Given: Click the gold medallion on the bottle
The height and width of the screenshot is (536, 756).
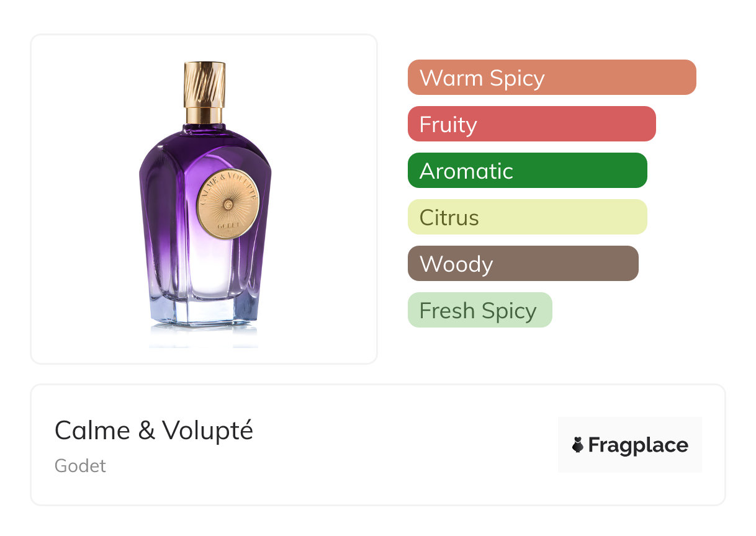Looking at the screenshot, I should pos(228,203).
